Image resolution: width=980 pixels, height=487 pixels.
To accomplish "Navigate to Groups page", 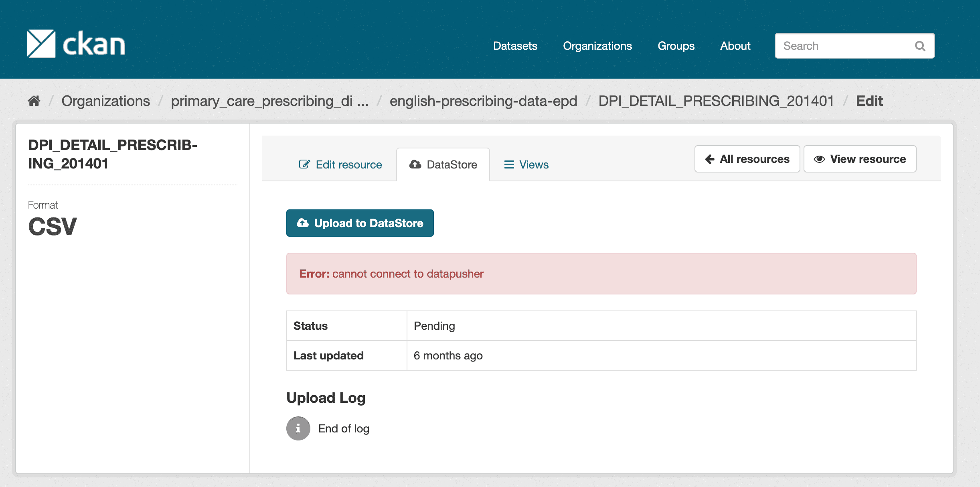I will (676, 46).
